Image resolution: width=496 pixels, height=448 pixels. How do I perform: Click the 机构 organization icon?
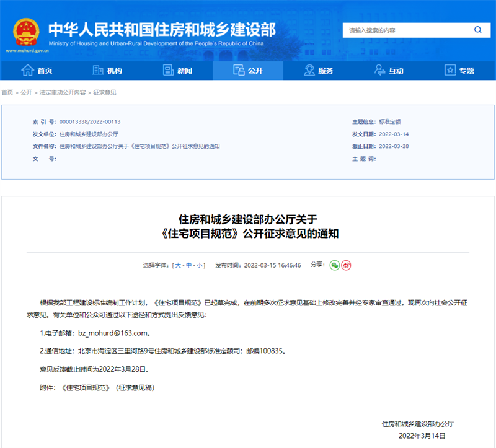97,71
